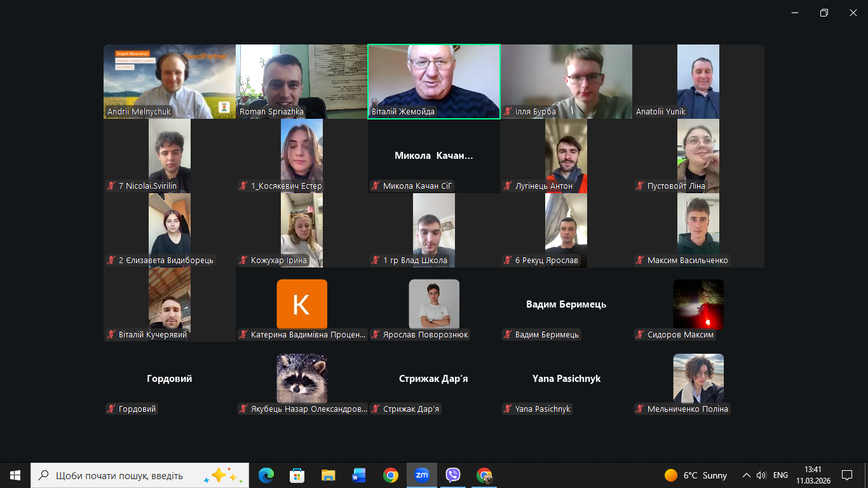Click the "Ярослав Поворознюк" name label

(x=426, y=335)
